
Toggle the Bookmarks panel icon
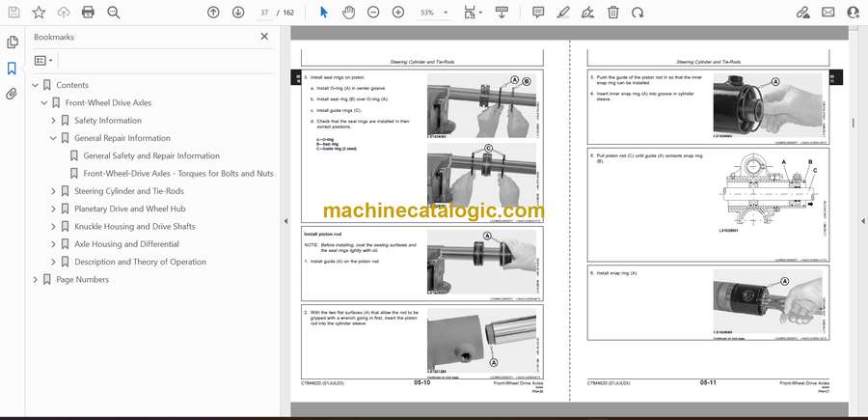tap(13, 69)
